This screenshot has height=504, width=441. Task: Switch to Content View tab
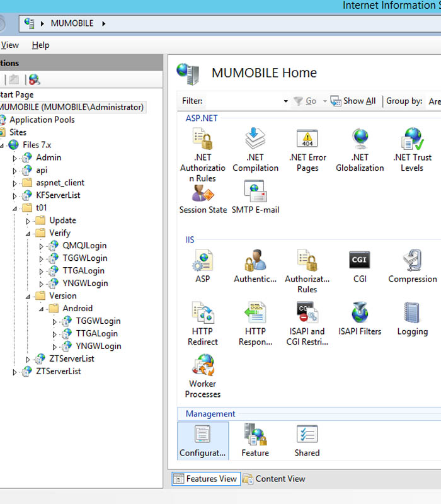274,479
